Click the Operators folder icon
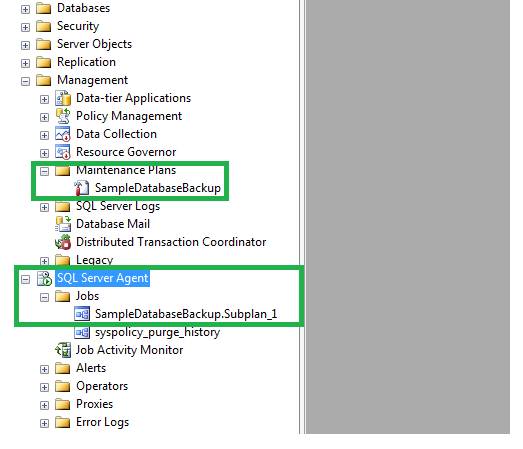This screenshot has width=523, height=449. 62,386
